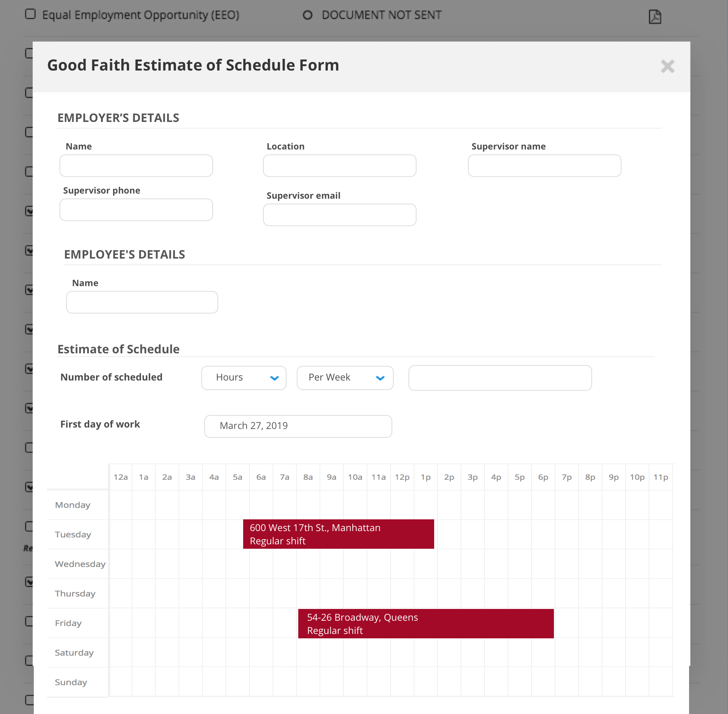Click the Saturday row label

(74, 653)
